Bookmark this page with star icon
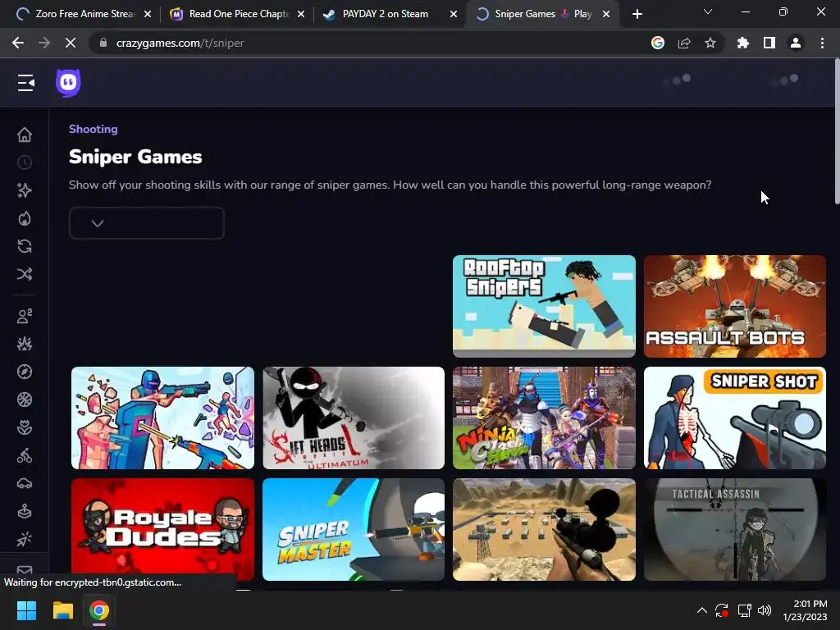840x630 pixels. point(710,43)
